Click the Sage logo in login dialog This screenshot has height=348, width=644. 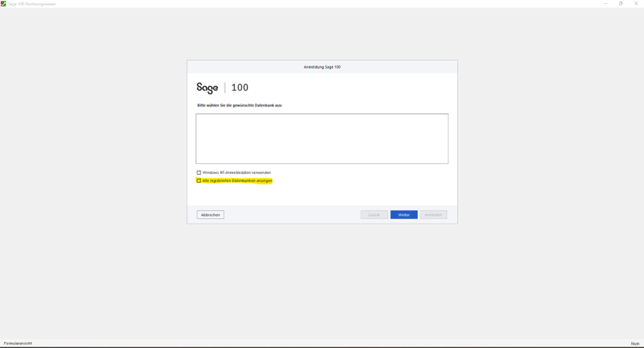[x=207, y=87]
